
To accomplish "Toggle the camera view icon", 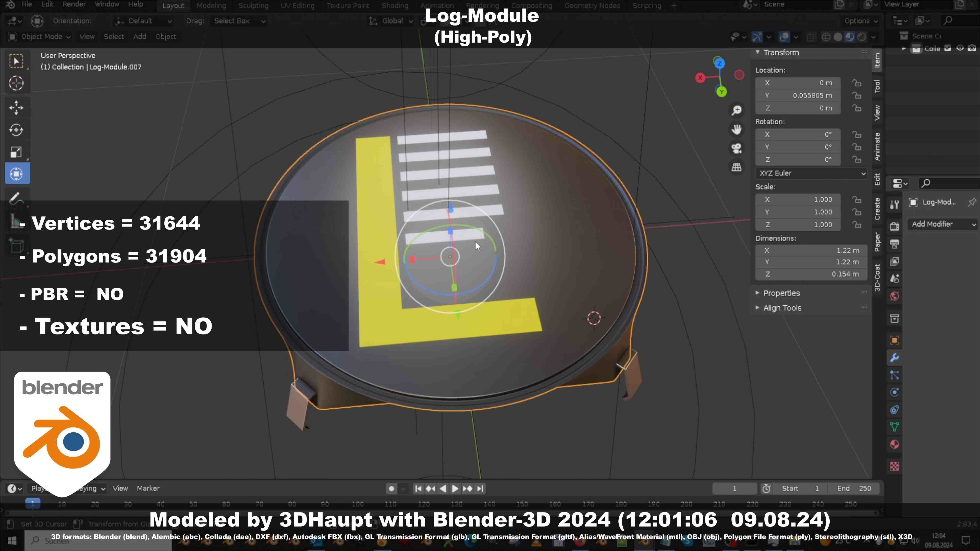I will pos(737,148).
